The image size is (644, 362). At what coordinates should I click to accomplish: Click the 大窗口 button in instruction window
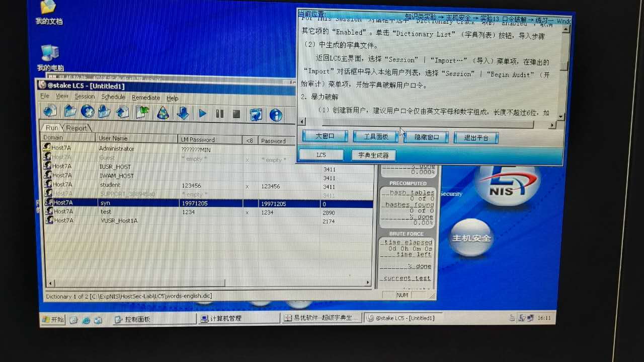(325, 136)
